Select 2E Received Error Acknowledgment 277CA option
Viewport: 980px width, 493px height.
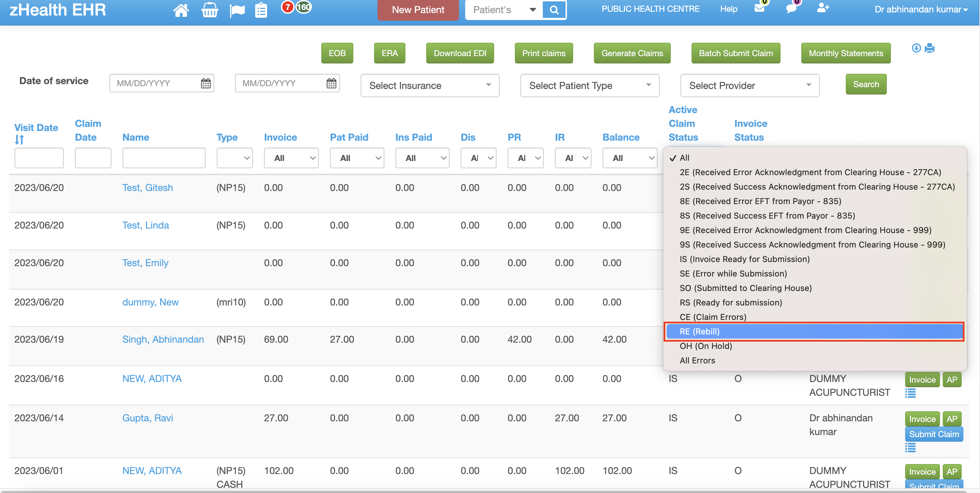pos(814,172)
